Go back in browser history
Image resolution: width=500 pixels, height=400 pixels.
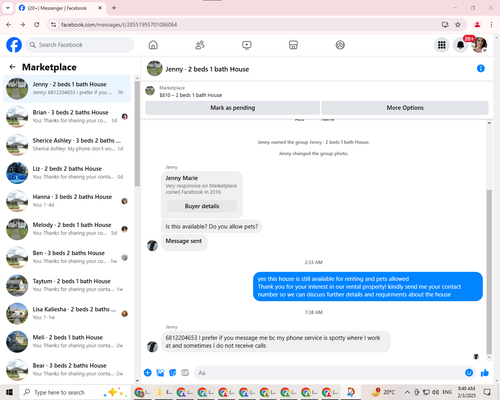coord(9,24)
